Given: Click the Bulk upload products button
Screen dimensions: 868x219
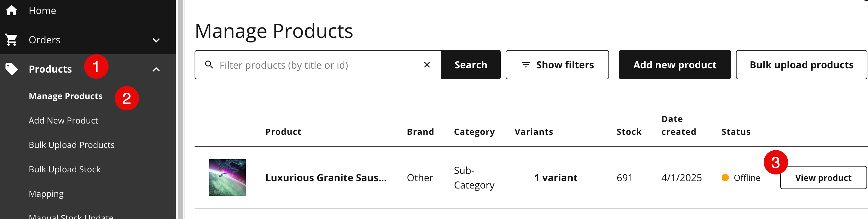Looking at the screenshot, I should (x=801, y=65).
